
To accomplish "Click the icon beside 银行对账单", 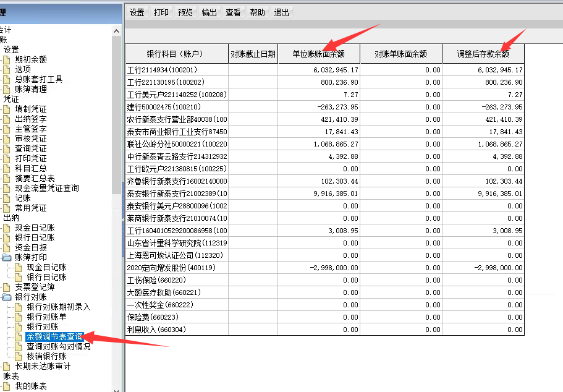I will pos(19,317).
